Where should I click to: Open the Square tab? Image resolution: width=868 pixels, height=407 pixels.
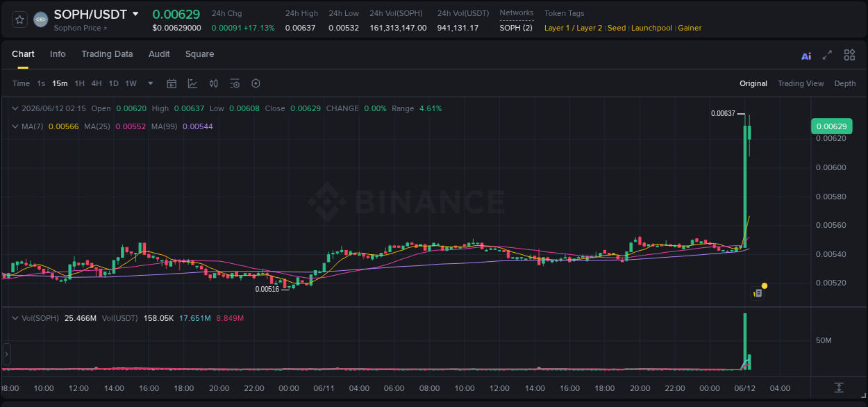pos(199,54)
